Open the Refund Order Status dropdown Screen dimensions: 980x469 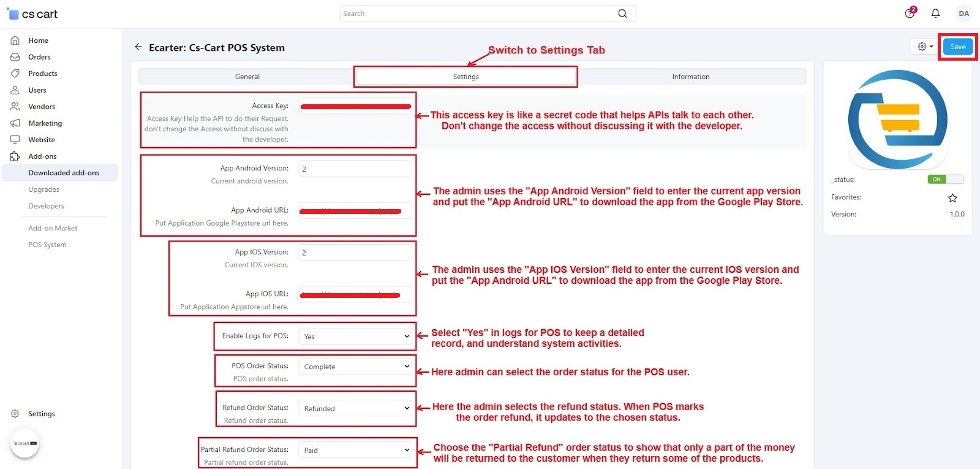pos(355,408)
